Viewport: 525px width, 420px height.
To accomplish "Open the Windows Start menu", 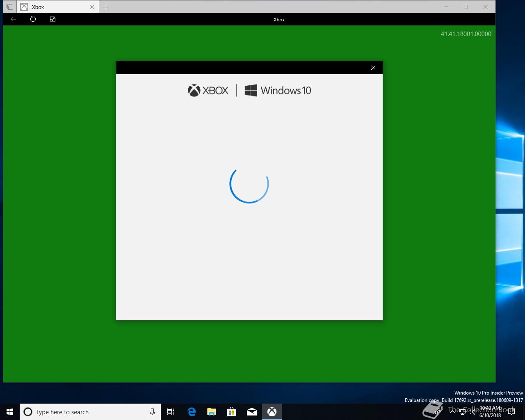I will point(10,412).
